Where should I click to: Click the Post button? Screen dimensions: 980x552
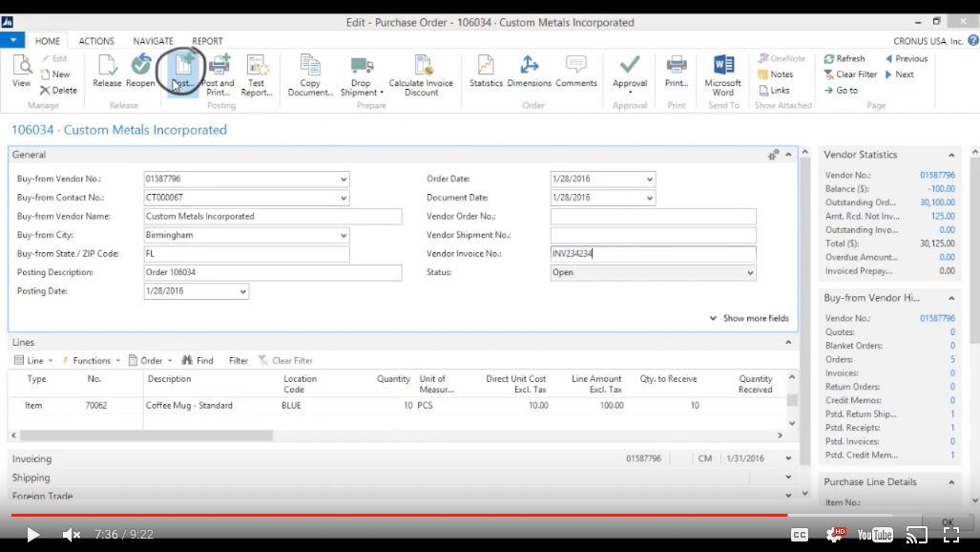pyautogui.click(x=183, y=72)
